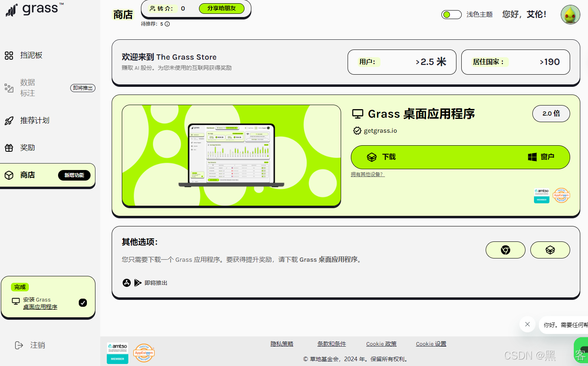Click the monitor icon beside Grass 桌面应用程序
The image size is (588, 366).
(358, 114)
